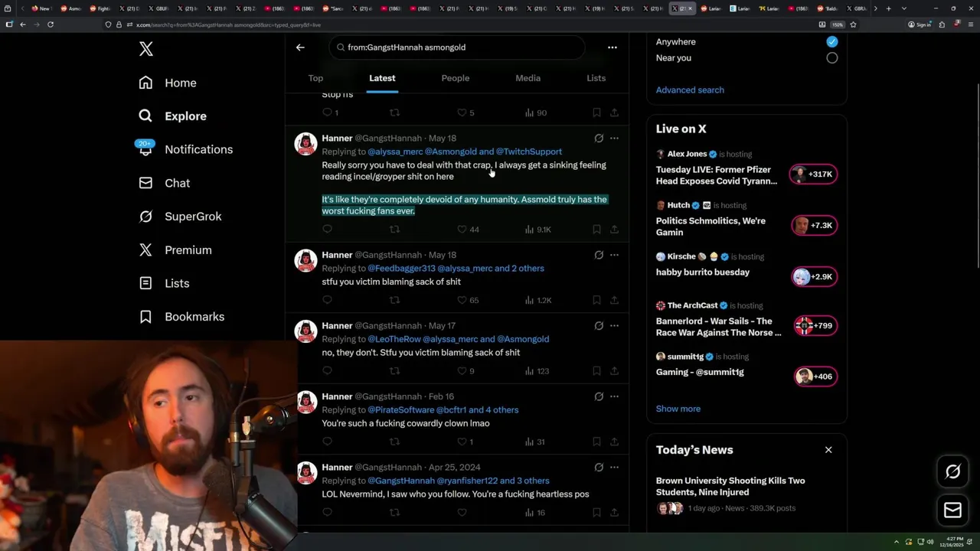Open Hanner avatar on first May 18 post

(x=306, y=144)
